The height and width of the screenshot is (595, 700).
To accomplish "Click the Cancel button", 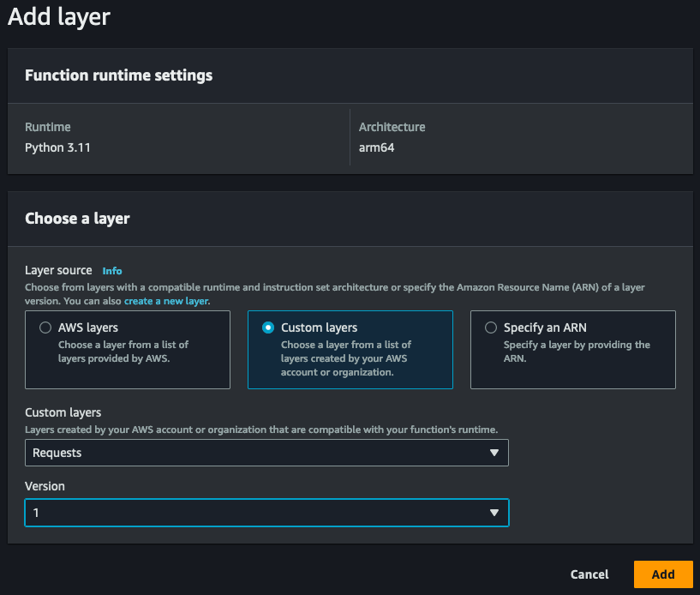I will (589, 574).
